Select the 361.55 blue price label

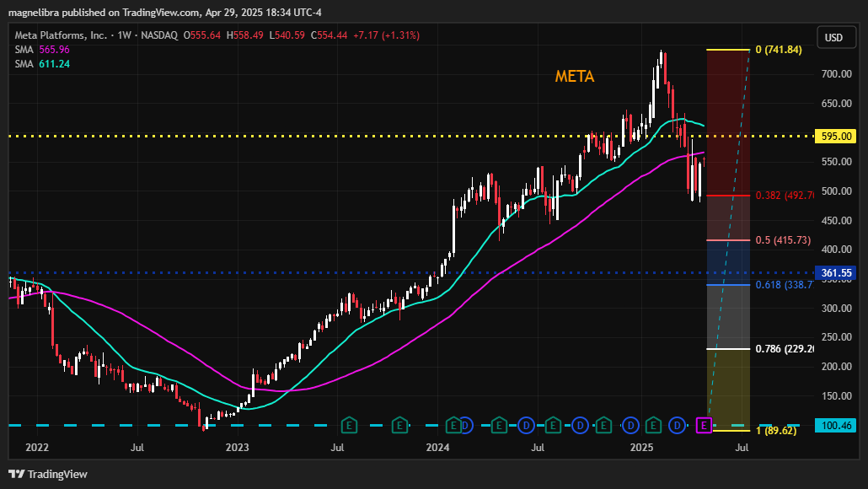(835, 272)
